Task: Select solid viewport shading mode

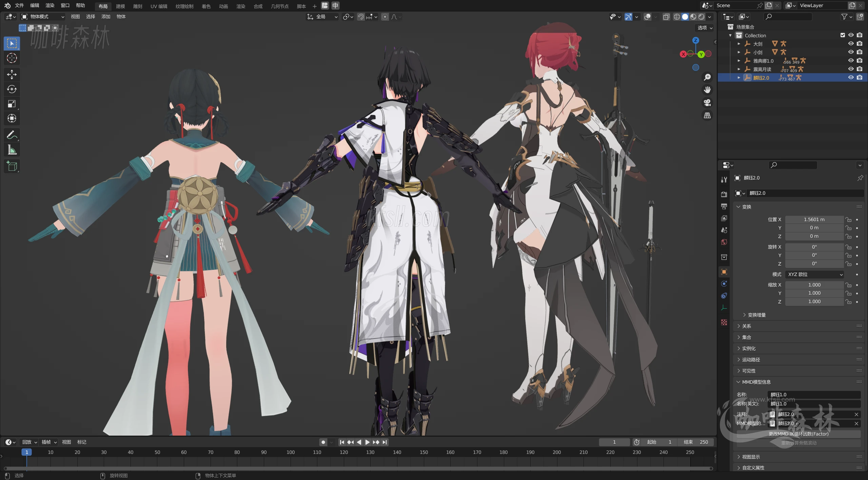Action: click(685, 17)
